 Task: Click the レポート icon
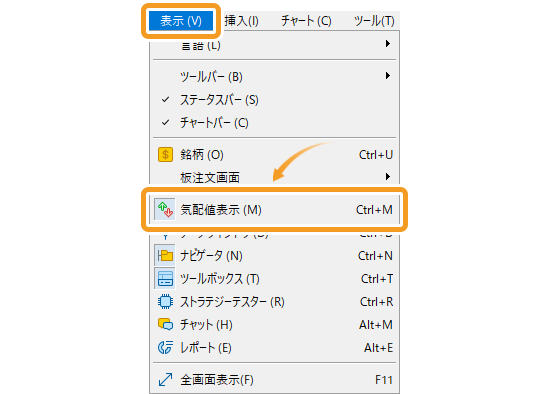[165, 348]
